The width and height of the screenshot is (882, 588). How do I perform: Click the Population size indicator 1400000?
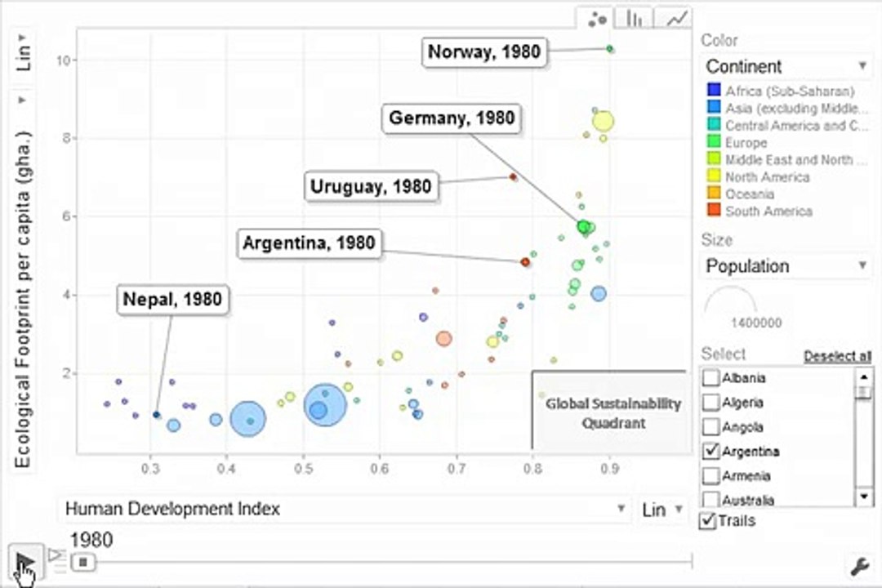pyautogui.click(x=756, y=323)
